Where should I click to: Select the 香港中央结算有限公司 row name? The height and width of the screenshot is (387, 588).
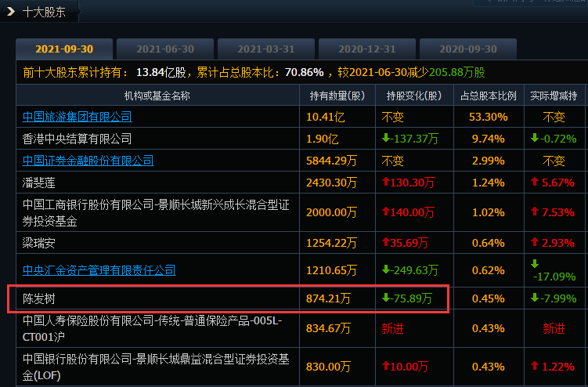(78, 139)
